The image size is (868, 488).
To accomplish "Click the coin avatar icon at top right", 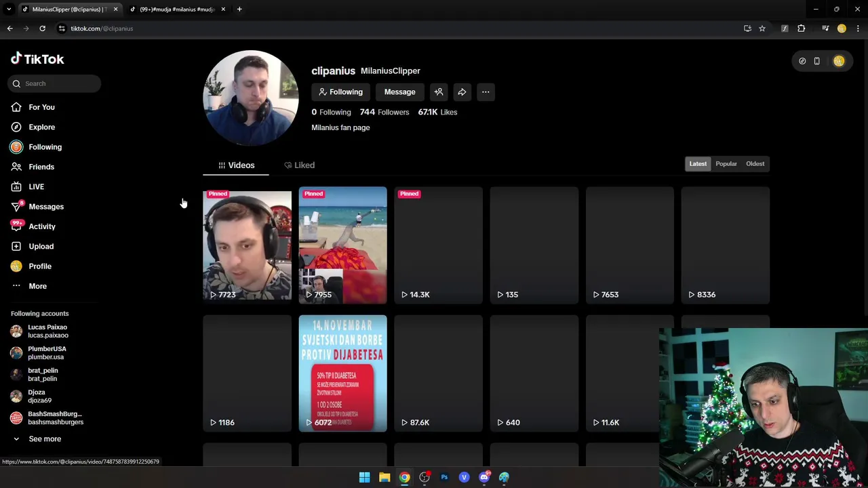I will point(839,61).
